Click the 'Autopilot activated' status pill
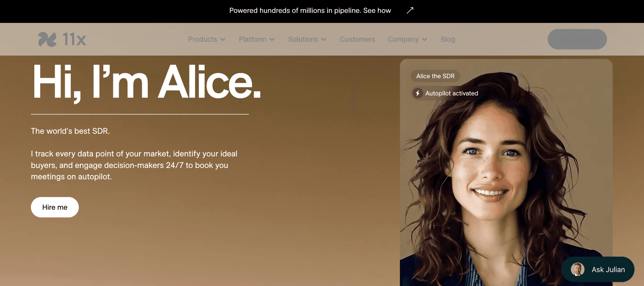 point(446,93)
